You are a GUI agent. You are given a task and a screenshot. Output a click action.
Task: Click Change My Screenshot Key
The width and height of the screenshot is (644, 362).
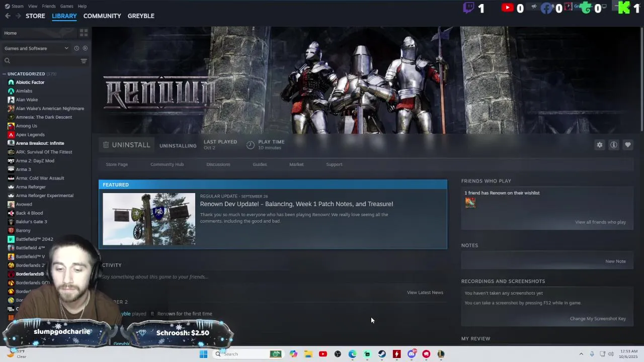598,319
